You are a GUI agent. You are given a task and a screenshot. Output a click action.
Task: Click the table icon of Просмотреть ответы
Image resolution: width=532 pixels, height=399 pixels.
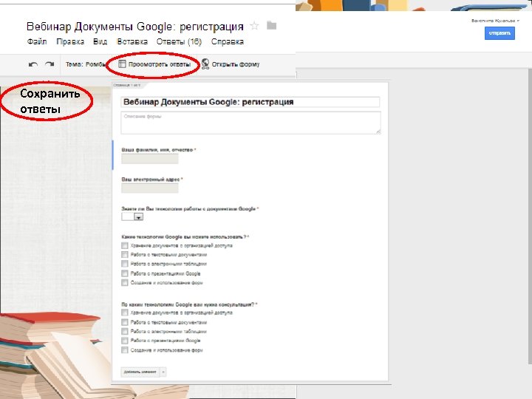[122, 64]
